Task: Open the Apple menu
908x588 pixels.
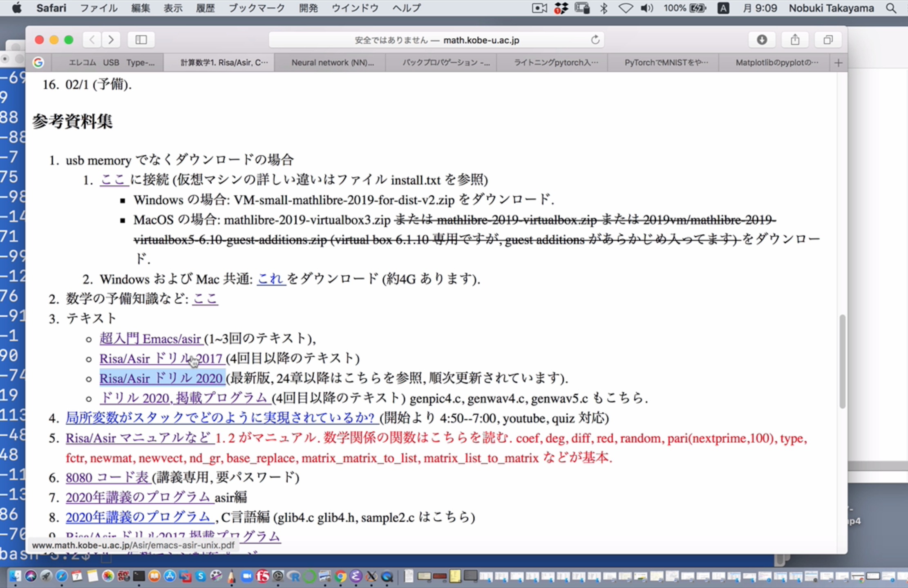Action: (x=16, y=8)
